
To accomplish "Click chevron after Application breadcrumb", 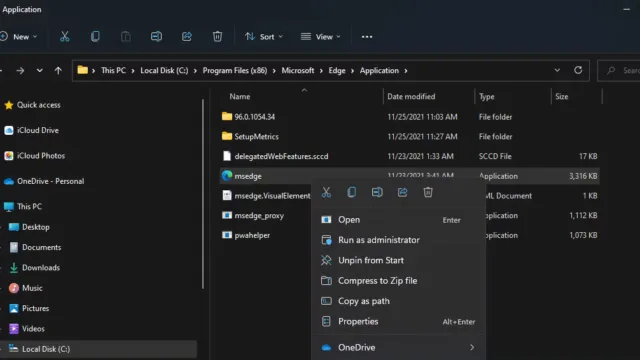I will point(406,71).
